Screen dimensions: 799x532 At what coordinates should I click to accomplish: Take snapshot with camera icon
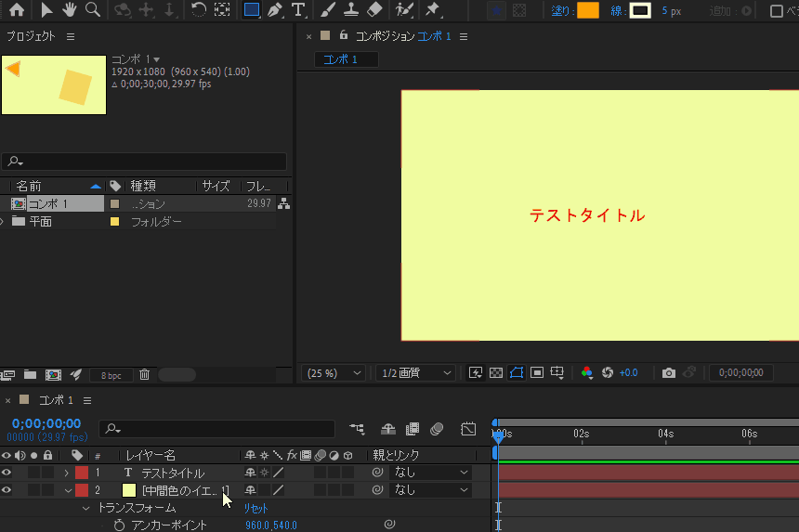669,373
